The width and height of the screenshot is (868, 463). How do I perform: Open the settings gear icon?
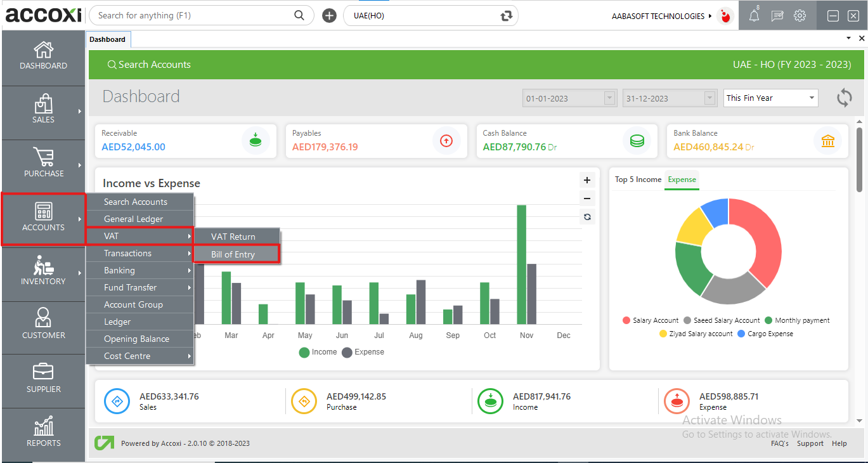click(x=800, y=16)
